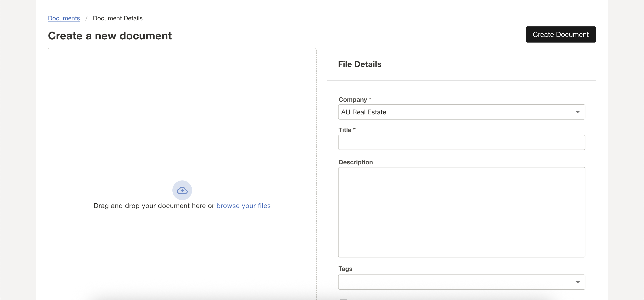This screenshot has height=300, width=644.
Task: Click the File Details heading
Action: (360, 64)
